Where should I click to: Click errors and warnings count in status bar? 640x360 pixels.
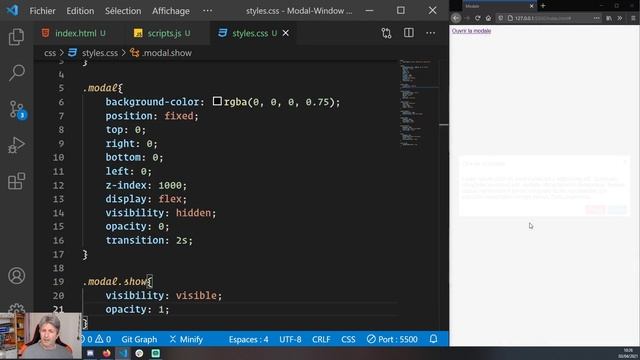[x=96, y=339]
